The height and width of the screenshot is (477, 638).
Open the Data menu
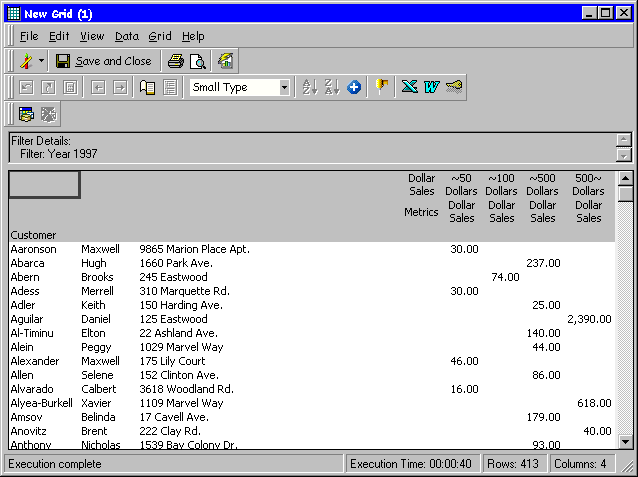point(127,36)
